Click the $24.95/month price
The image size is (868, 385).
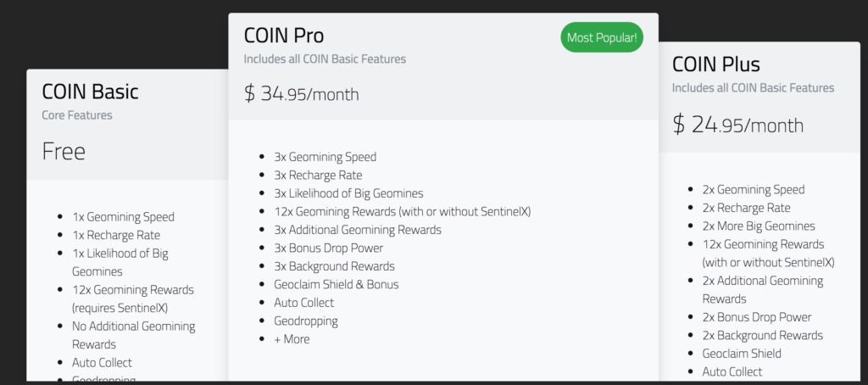(738, 125)
